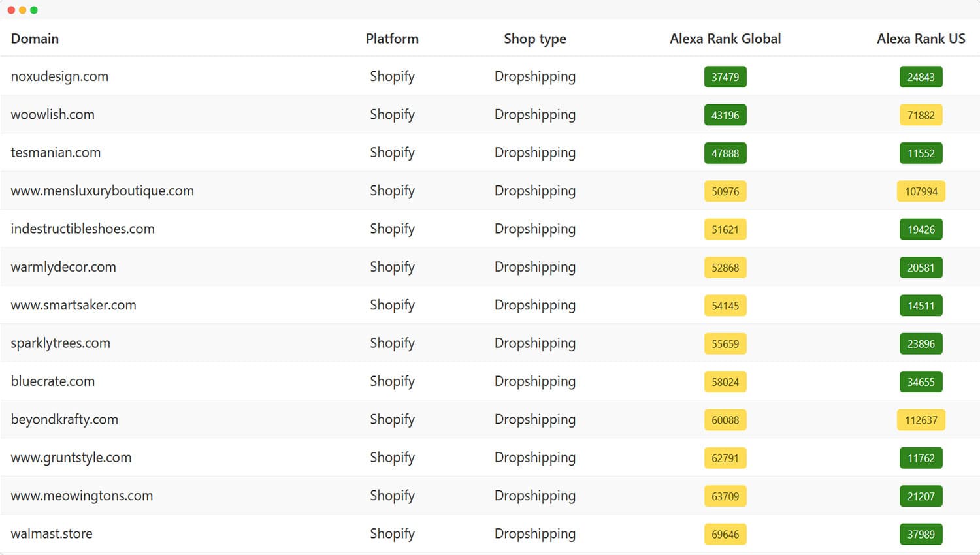Open walmast.store domain
The width and height of the screenshot is (980, 555).
[x=52, y=533]
